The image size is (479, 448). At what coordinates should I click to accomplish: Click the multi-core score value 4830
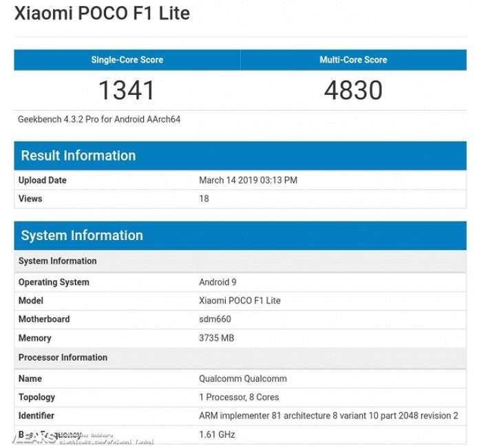point(353,90)
